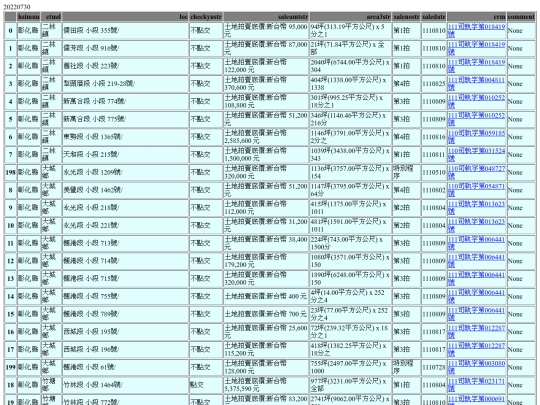This screenshot has height=405, width=540.
Task: Click the 'saleamtstr' column header
Action: [x=266, y=17]
